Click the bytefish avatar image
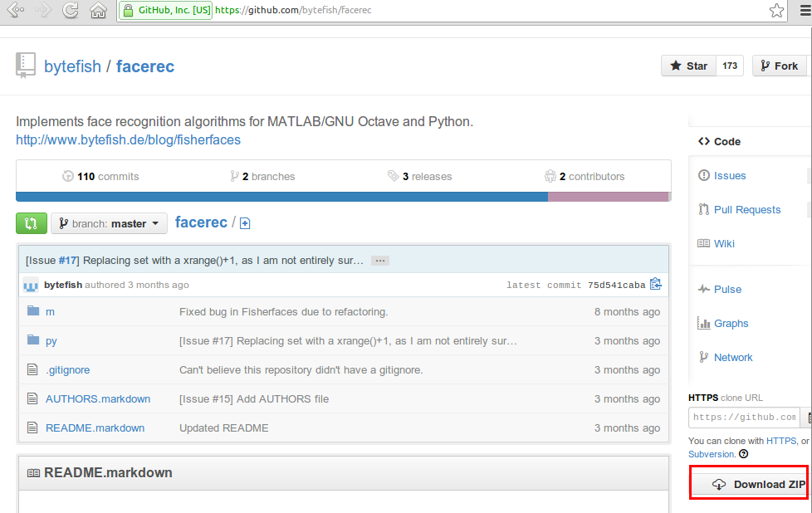 click(x=31, y=286)
